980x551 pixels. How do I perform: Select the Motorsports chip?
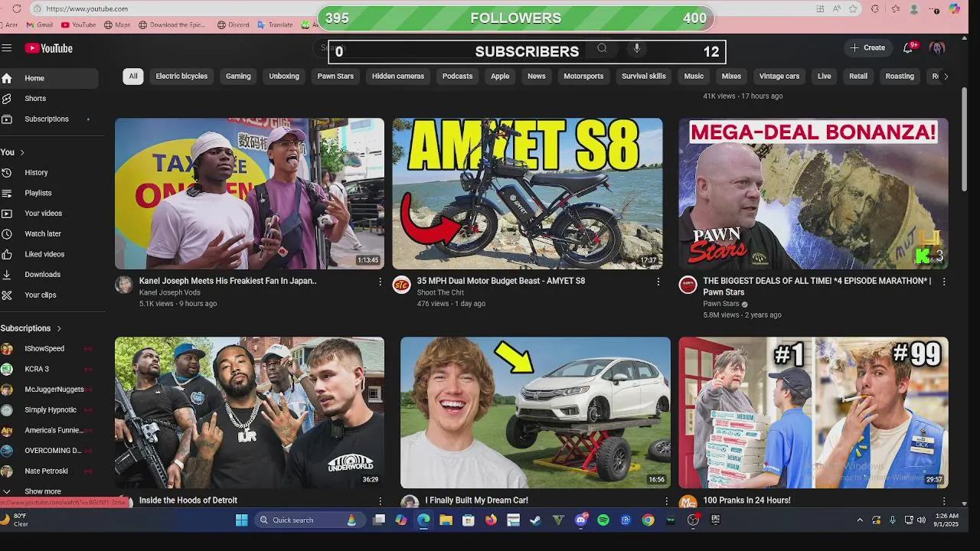(x=583, y=77)
